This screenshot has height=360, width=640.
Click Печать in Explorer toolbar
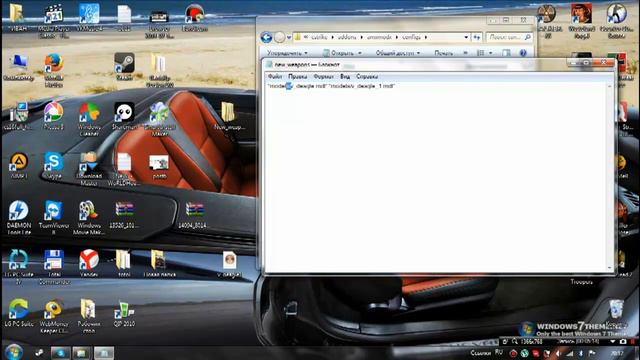444,53
